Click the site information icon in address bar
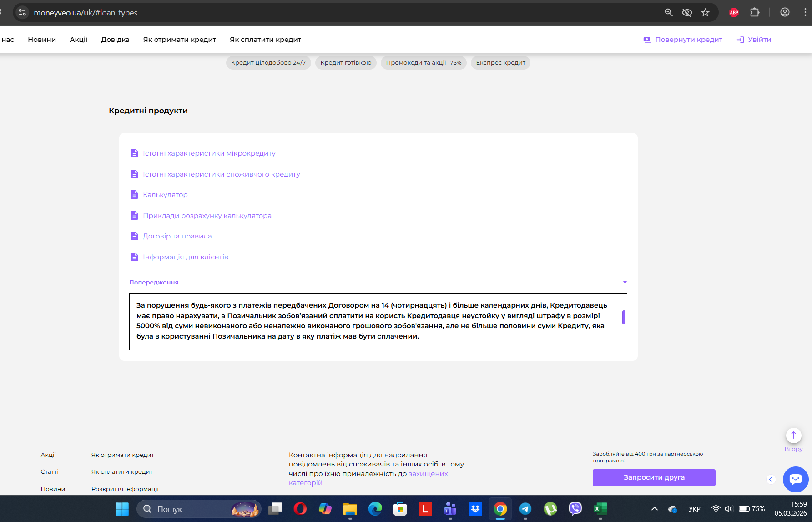 point(22,13)
